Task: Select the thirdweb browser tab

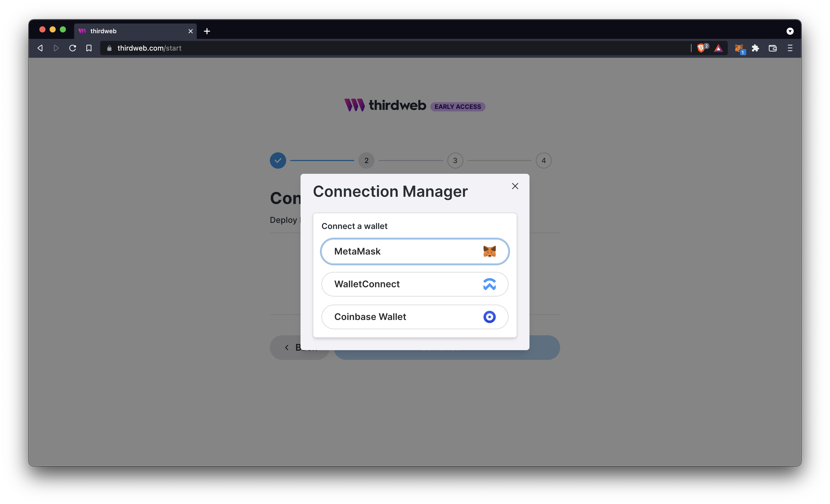Action: pos(135,31)
